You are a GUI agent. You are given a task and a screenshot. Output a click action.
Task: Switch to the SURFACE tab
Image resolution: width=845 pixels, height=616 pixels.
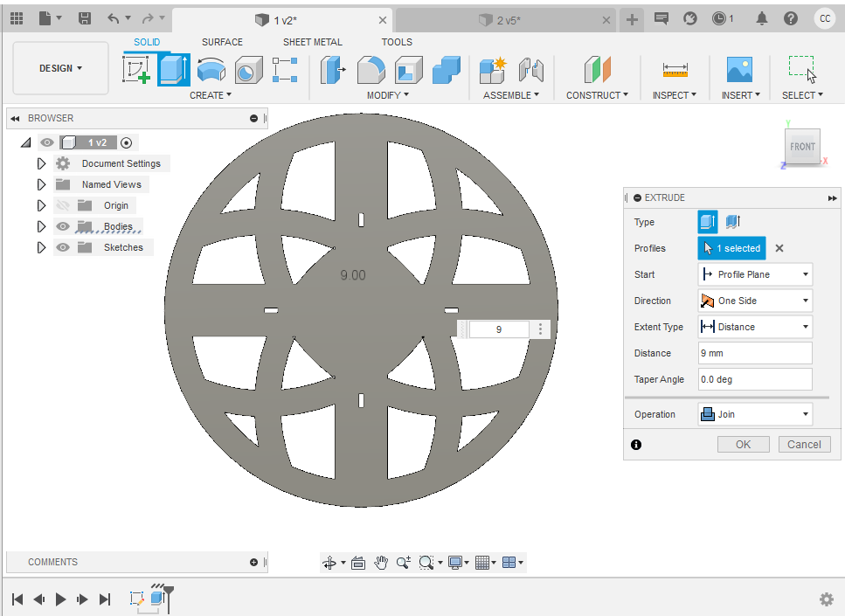coord(222,42)
